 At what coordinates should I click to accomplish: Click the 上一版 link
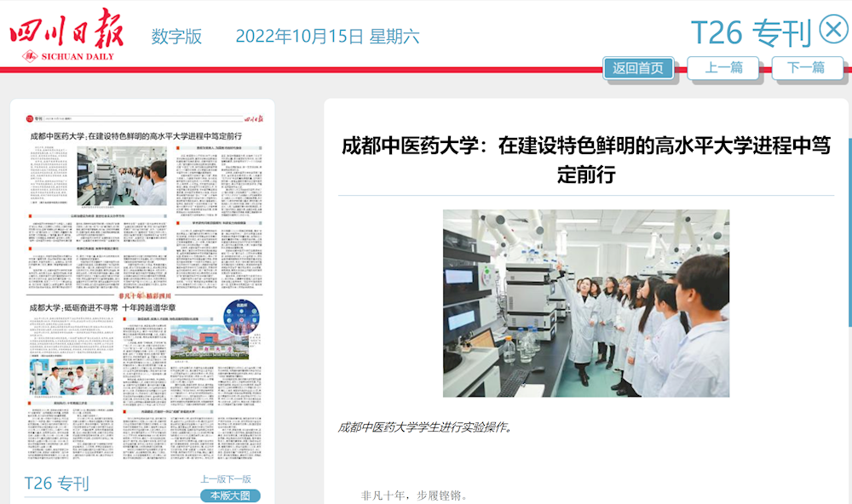[x=213, y=479]
